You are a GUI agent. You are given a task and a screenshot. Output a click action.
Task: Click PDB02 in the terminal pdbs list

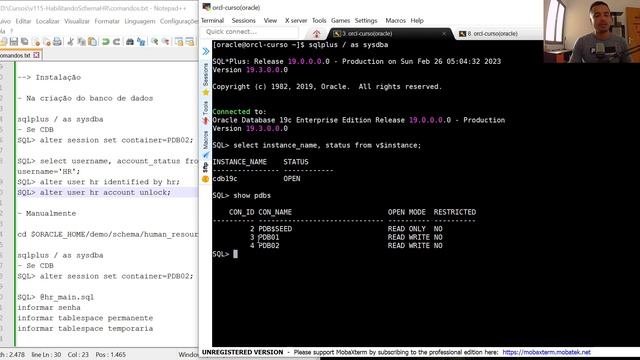click(x=269, y=246)
